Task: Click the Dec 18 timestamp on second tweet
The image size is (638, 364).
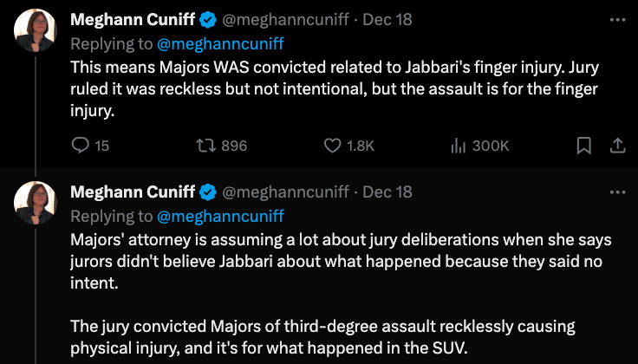Action: (387, 192)
